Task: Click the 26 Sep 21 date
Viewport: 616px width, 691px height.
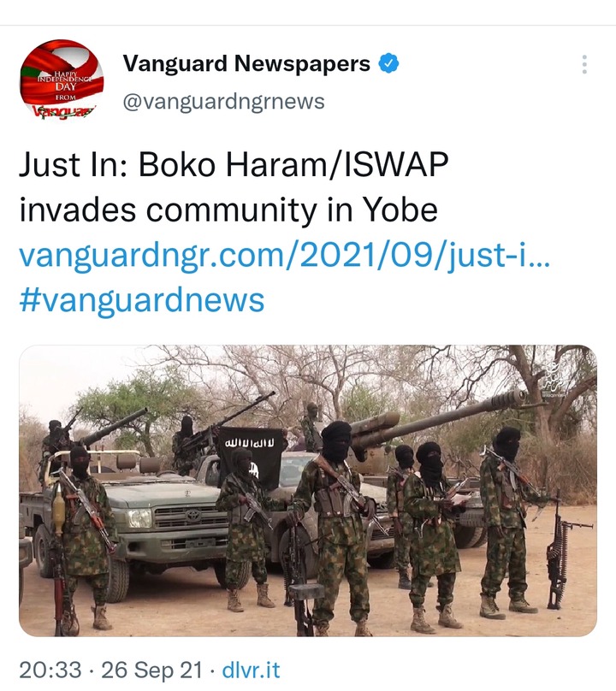Action: tap(151, 670)
